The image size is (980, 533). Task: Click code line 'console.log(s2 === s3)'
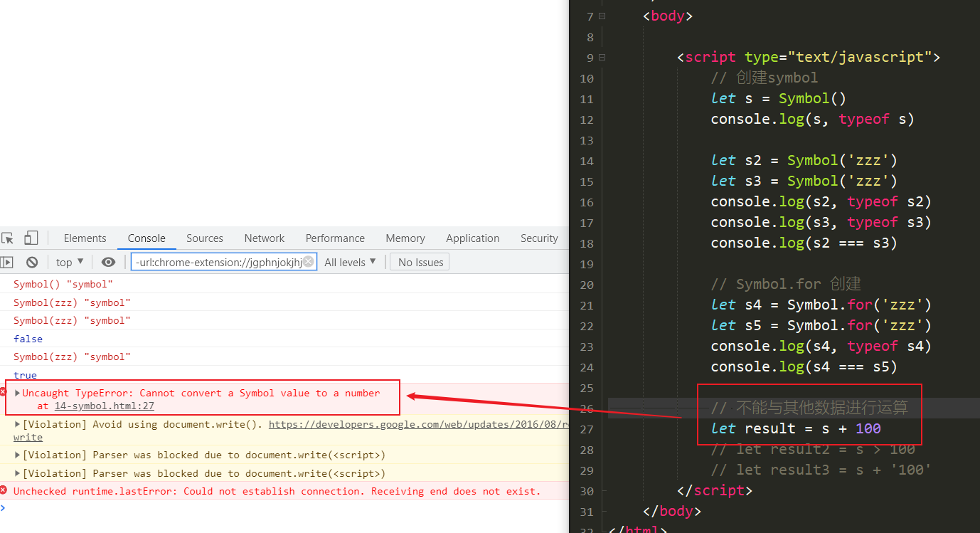click(x=804, y=243)
